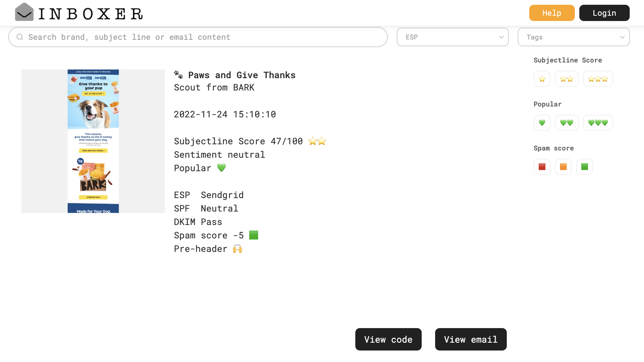Image resolution: width=644 pixels, height=362 pixels.
Task: Filter by three-star subjectline score
Action: [x=598, y=79]
